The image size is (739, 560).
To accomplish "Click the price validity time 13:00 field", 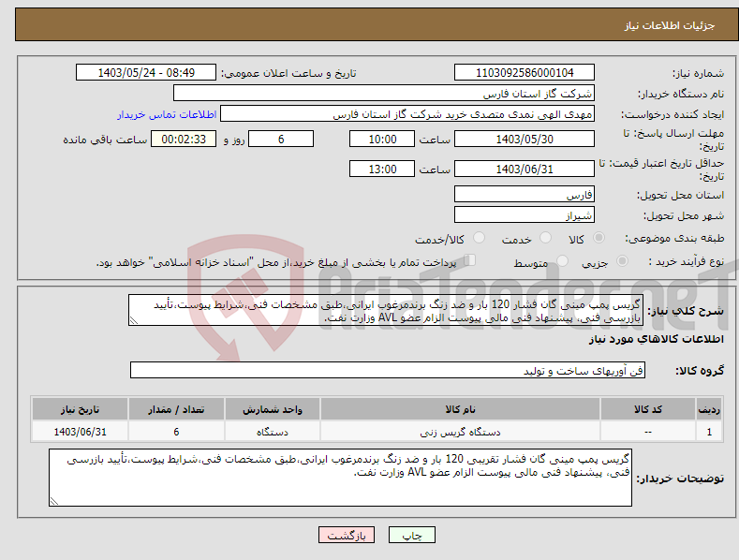I will (x=382, y=169).
